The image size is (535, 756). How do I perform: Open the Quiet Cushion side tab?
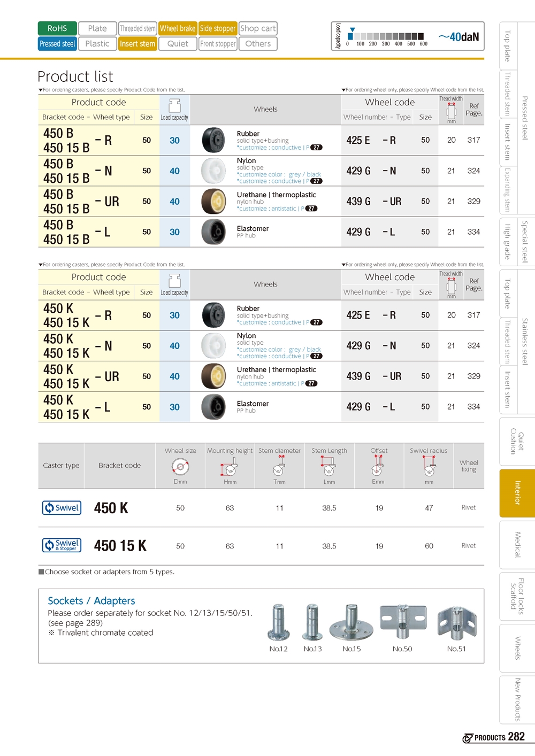point(517,441)
